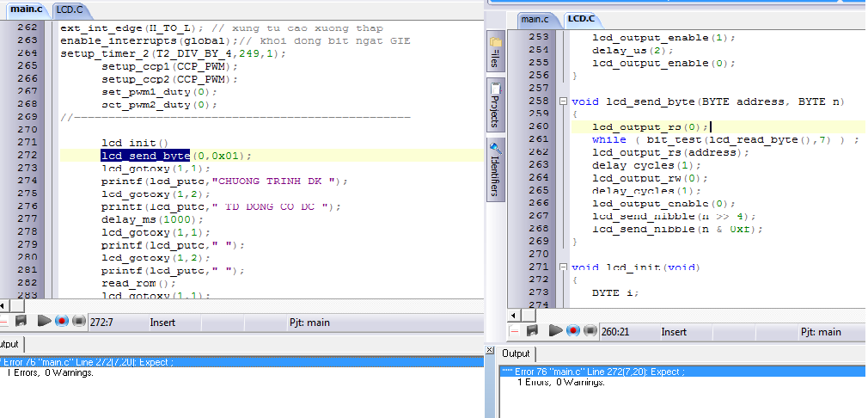Click Insert mode indicator in right status bar
The height and width of the screenshot is (418, 868).
point(674,332)
